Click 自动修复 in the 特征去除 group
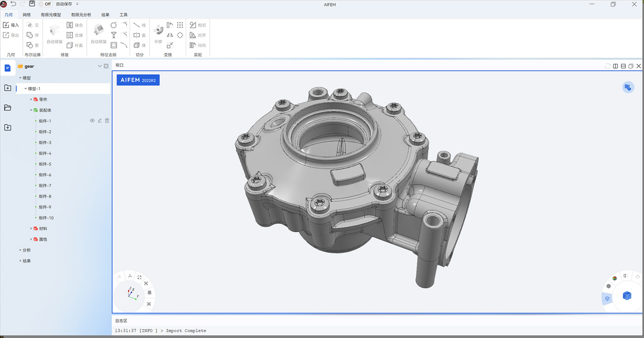The image size is (644, 338). click(x=98, y=34)
